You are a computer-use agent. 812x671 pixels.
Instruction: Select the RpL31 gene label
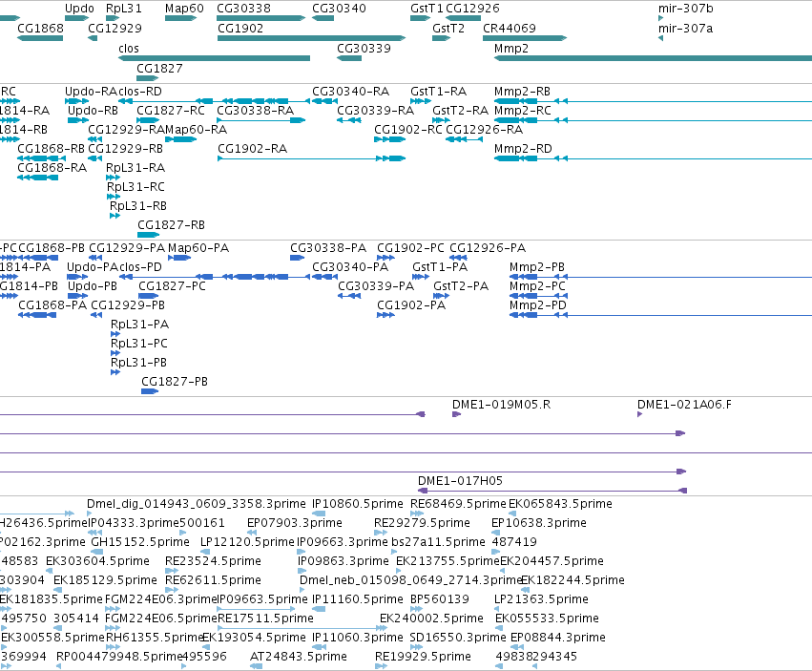coord(123,9)
